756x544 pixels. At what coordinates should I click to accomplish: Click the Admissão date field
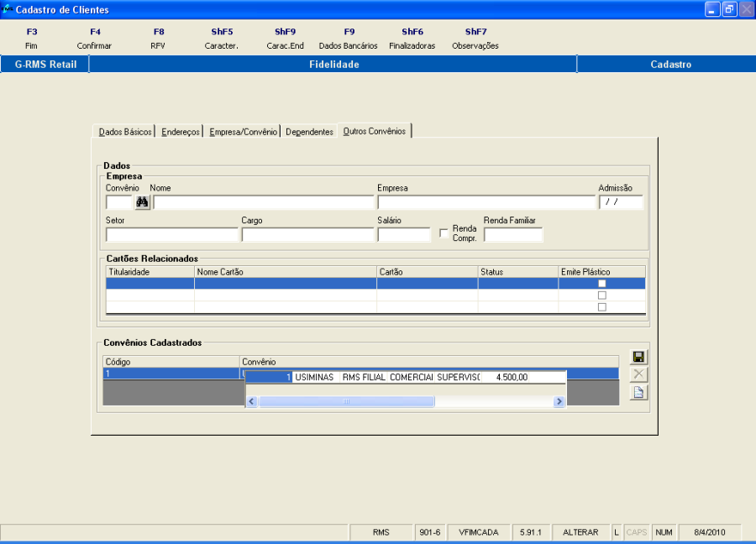coord(621,202)
